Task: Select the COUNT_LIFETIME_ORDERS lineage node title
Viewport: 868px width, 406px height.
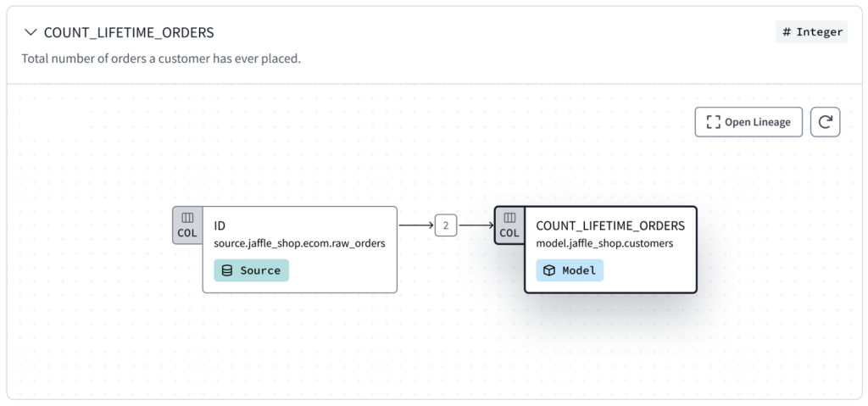Action: coord(610,225)
